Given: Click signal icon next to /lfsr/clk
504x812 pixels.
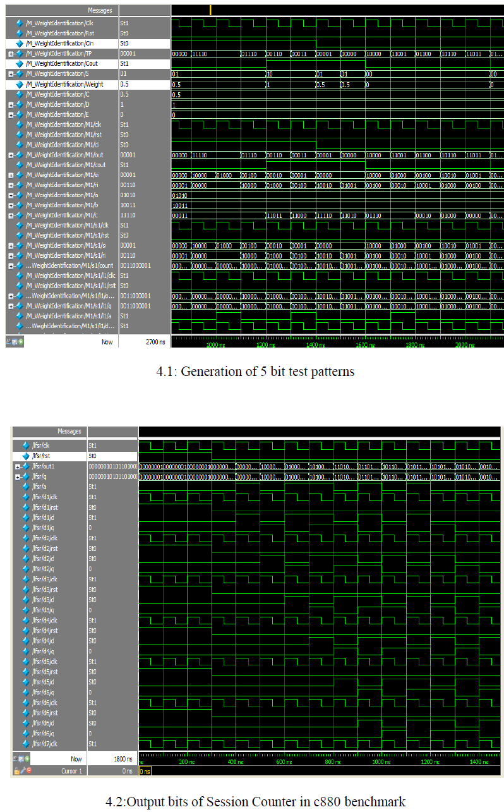Looking at the screenshot, I should pos(26,446).
